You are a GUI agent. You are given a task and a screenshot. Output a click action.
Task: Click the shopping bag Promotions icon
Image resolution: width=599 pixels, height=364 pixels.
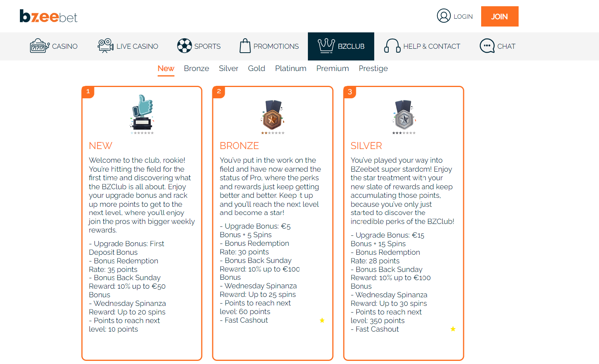(x=245, y=46)
